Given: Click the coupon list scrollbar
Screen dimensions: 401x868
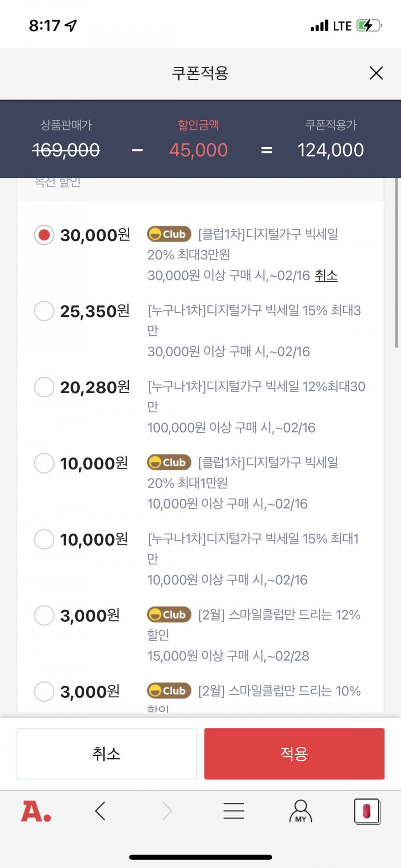Looking at the screenshot, I should [x=396, y=263].
